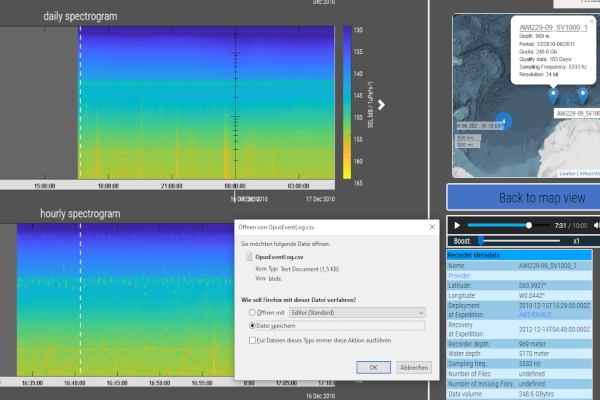Screen dimensions: 600x400
Task: Click the x1 boost value label
Action: point(576,241)
